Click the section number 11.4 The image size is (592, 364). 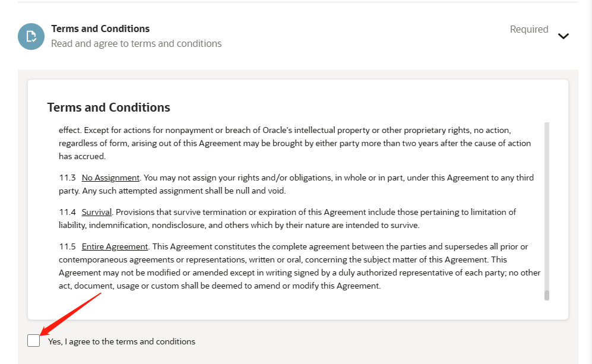point(67,212)
